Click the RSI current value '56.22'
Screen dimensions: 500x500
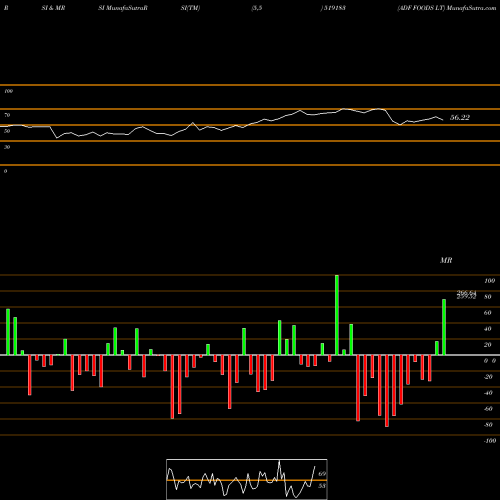(x=460, y=117)
